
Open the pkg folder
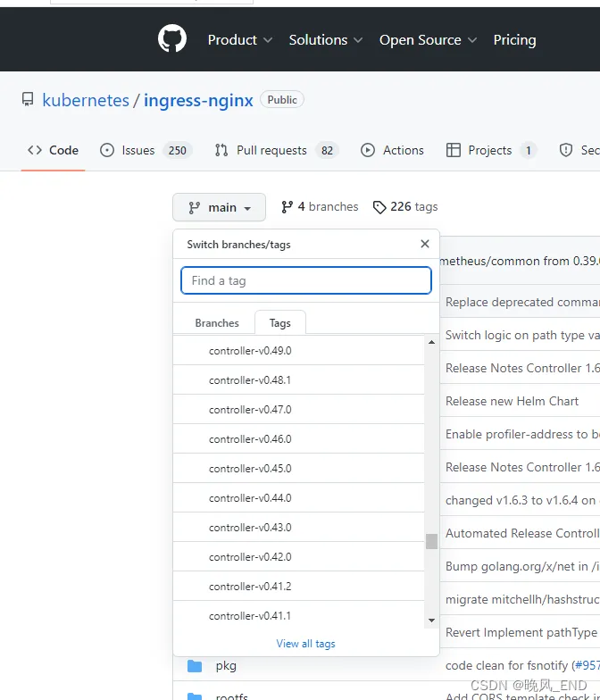[195, 666]
